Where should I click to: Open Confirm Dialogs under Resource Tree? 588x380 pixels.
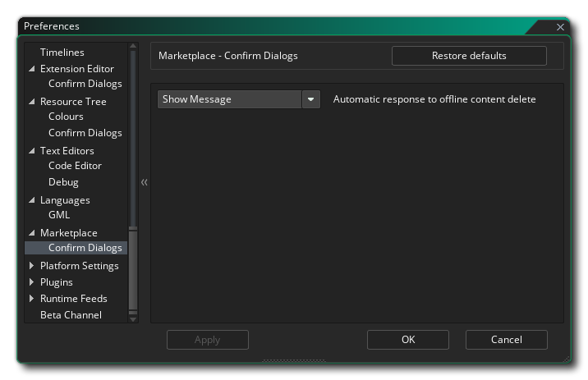point(85,133)
